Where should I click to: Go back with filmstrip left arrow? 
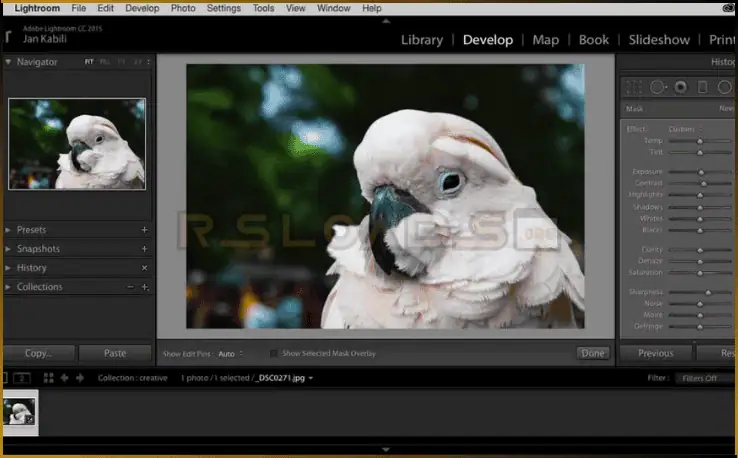(64, 378)
